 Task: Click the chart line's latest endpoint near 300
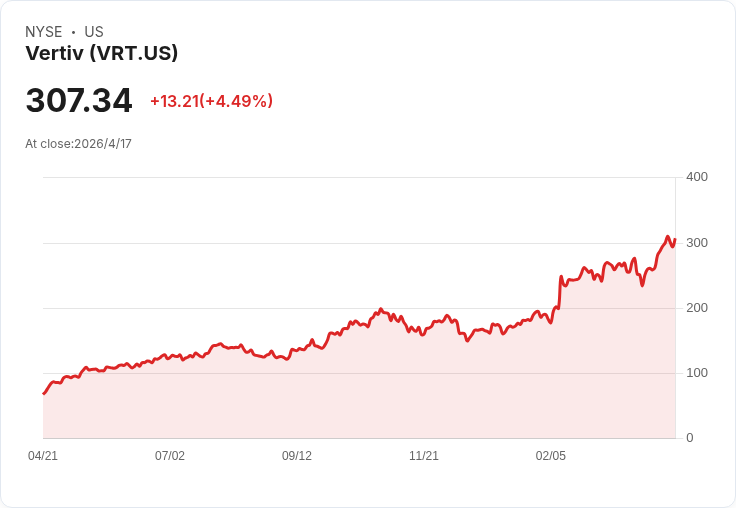[675, 239]
